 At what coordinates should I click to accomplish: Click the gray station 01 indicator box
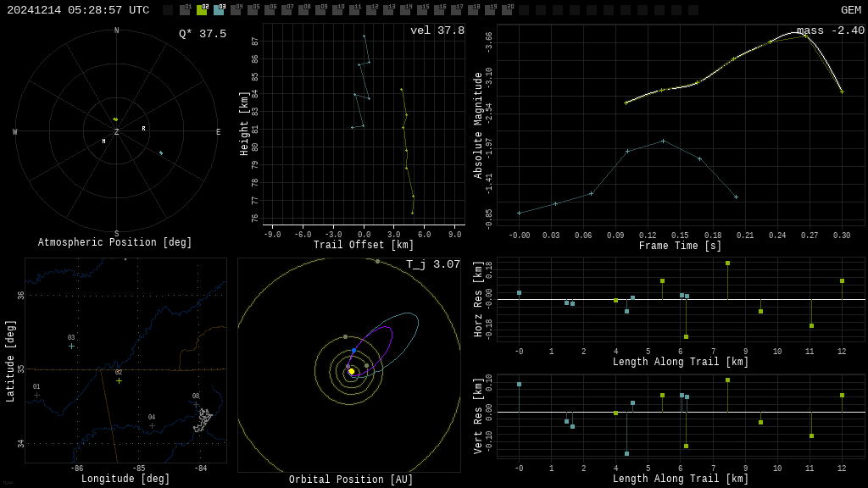(x=185, y=10)
